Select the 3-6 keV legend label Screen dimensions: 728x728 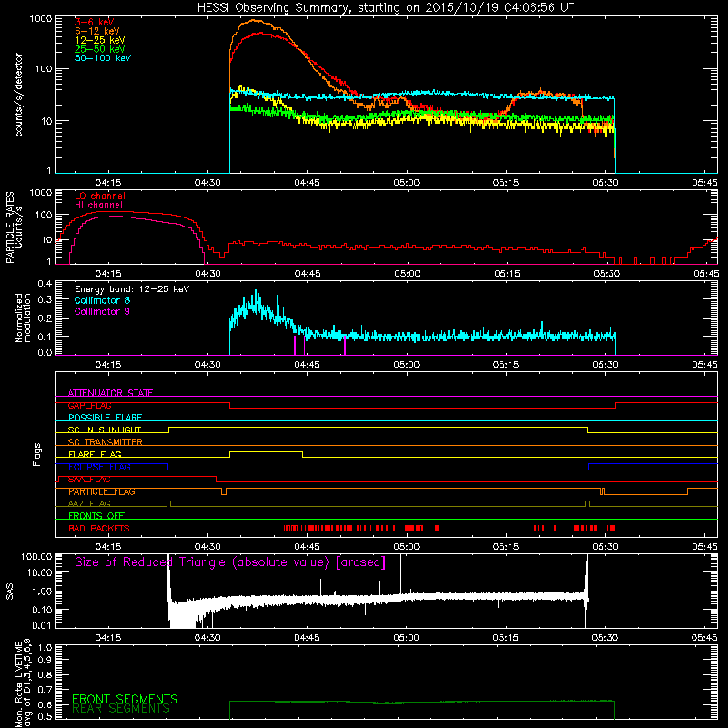(x=95, y=22)
